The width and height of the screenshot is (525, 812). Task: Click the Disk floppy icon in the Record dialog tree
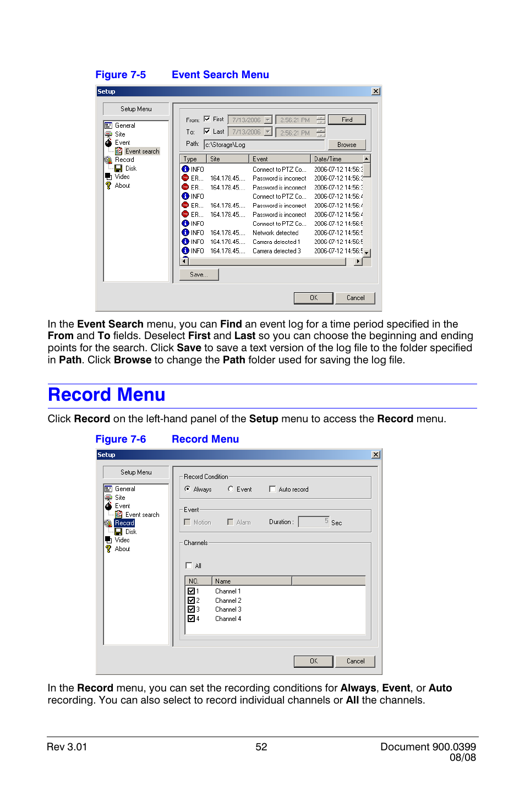click(x=119, y=532)
